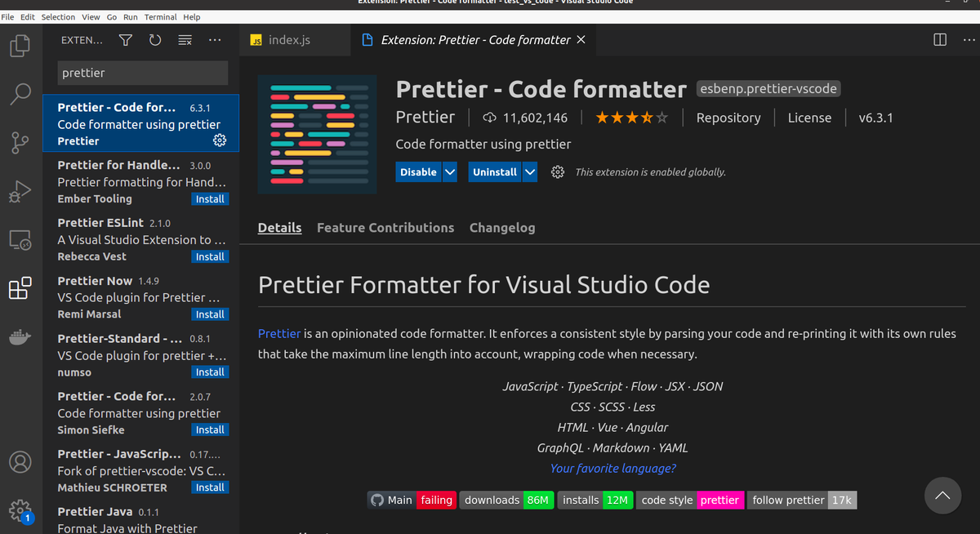
Task: Open the Extensions panel more actions menu
Action: point(215,39)
